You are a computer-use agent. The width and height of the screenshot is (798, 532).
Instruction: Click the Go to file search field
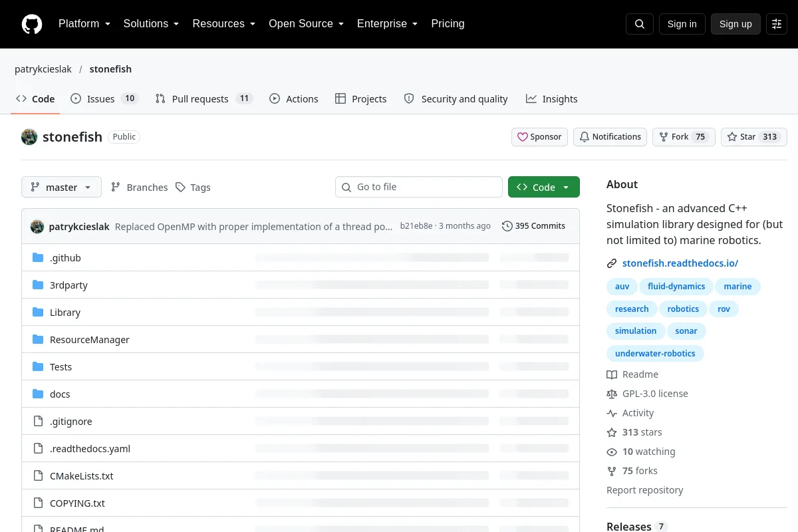[419, 187]
